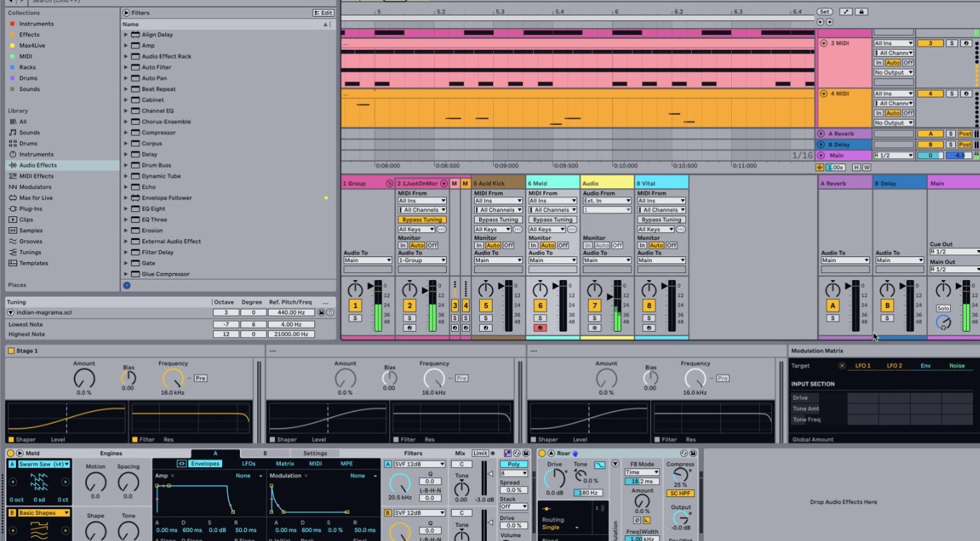Click the lock icon beside the Set button

[861, 11]
